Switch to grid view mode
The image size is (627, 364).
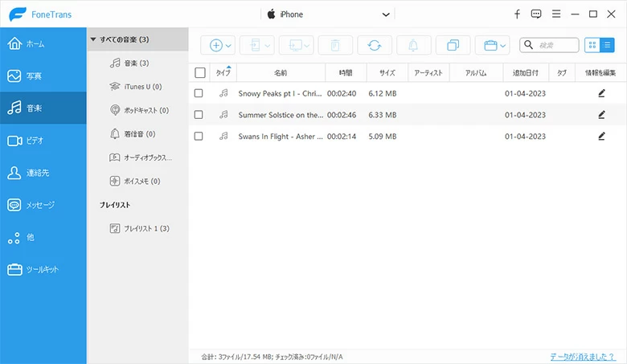click(x=592, y=45)
